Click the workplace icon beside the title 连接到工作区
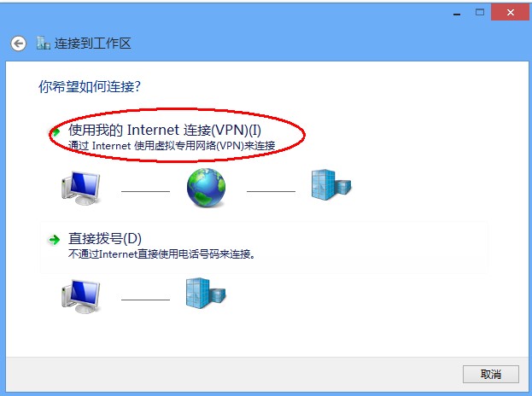The height and width of the screenshot is (396, 532). [x=43, y=43]
